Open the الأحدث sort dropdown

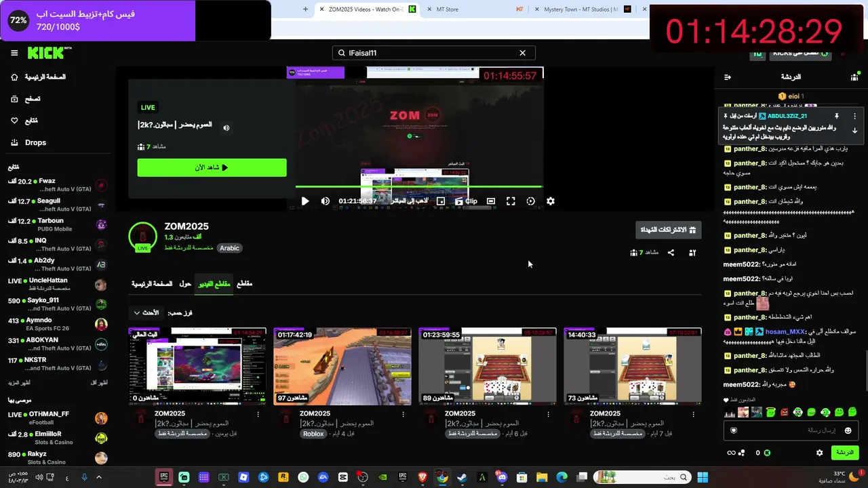tap(146, 312)
